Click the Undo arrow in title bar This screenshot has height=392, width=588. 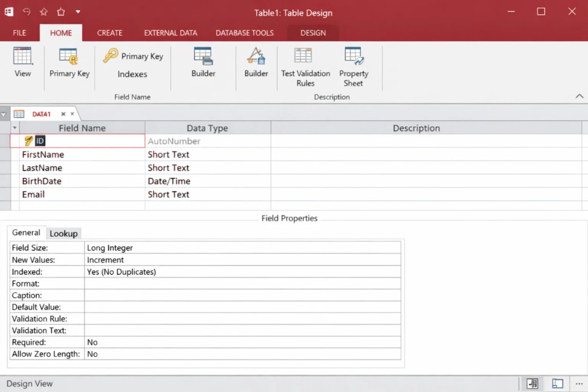[26, 12]
